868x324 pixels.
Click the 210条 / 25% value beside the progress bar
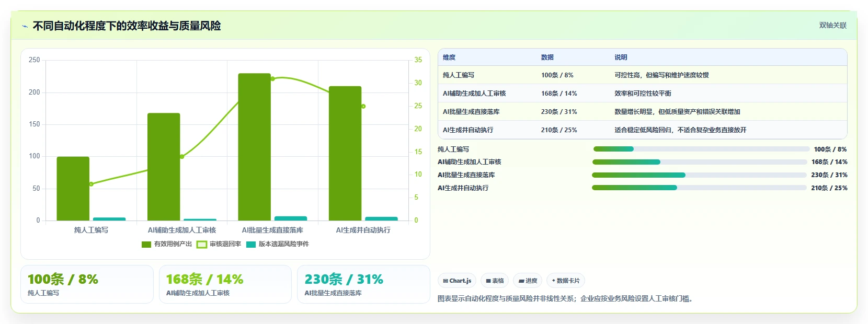(x=829, y=188)
